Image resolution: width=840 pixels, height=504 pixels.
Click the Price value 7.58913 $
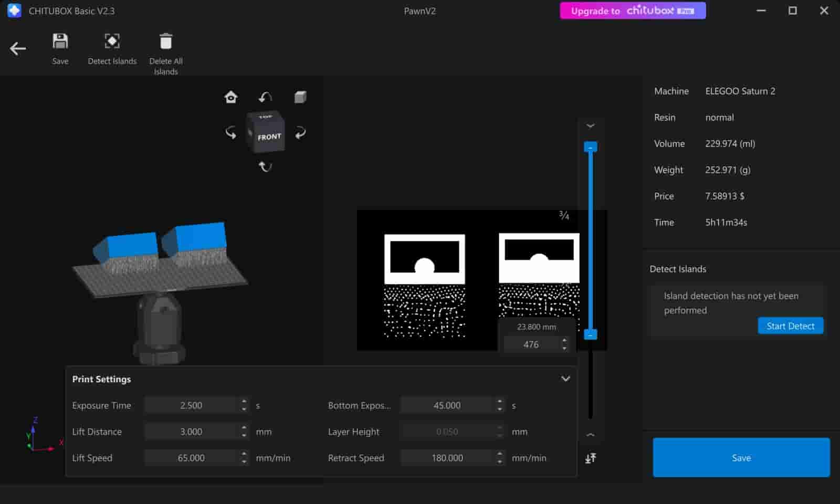click(x=724, y=196)
